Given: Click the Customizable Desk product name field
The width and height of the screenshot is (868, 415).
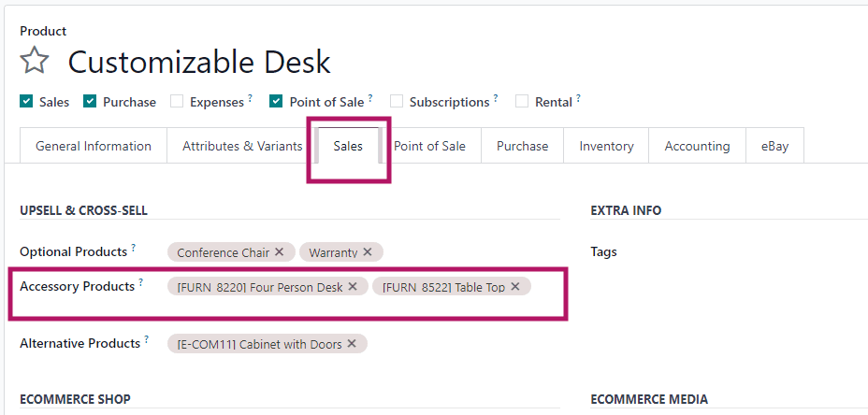Looking at the screenshot, I should coord(199,63).
